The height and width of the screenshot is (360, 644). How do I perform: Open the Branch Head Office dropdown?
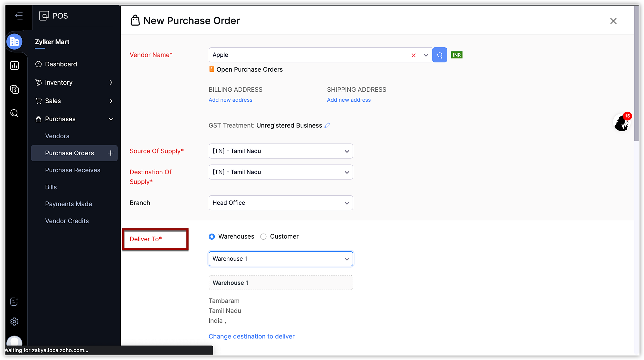(280, 203)
